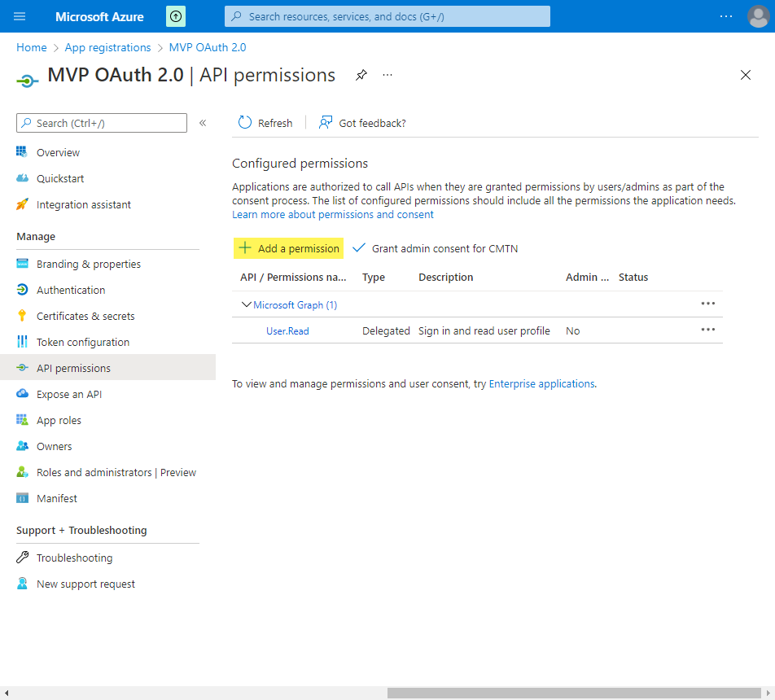The height and width of the screenshot is (700, 775).
Task: Click the Expose an API cloud icon
Action: [22, 394]
